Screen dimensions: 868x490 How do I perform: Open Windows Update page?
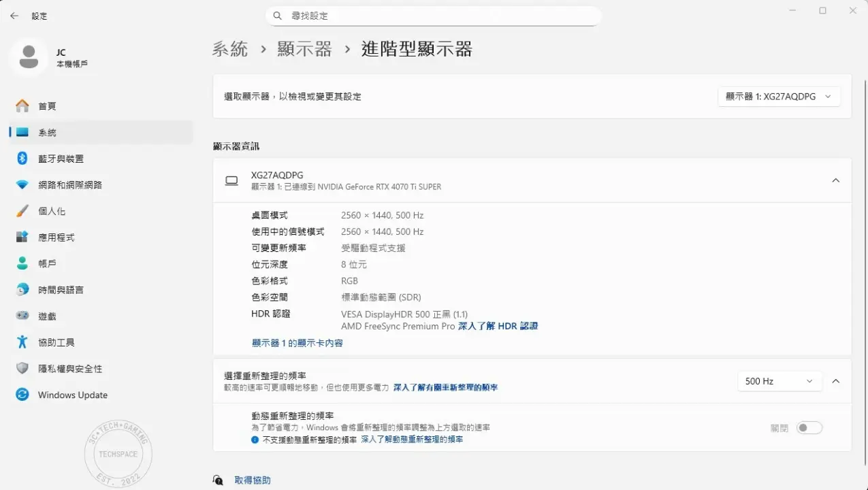[101, 395]
